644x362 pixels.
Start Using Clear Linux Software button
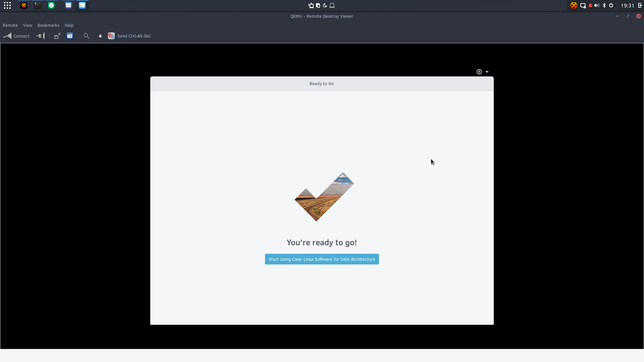[x=322, y=259]
